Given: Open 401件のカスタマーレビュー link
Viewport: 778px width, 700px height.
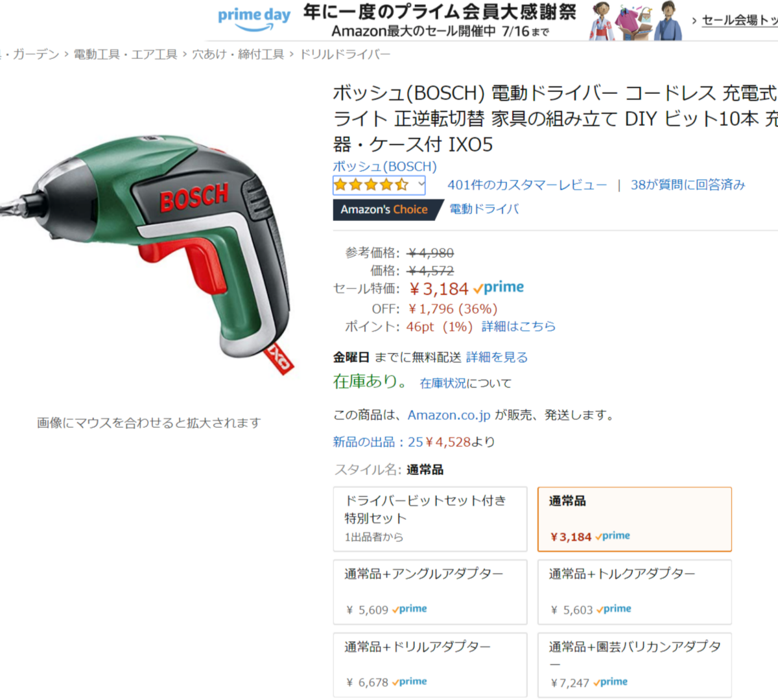Looking at the screenshot, I should [527, 185].
